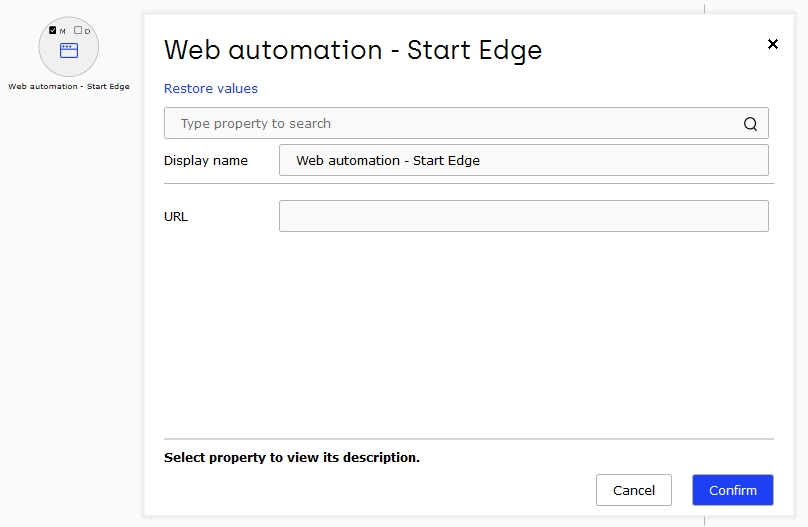Focus the Type property to search field
Image resolution: width=808 pixels, height=527 pixels.
(x=466, y=123)
